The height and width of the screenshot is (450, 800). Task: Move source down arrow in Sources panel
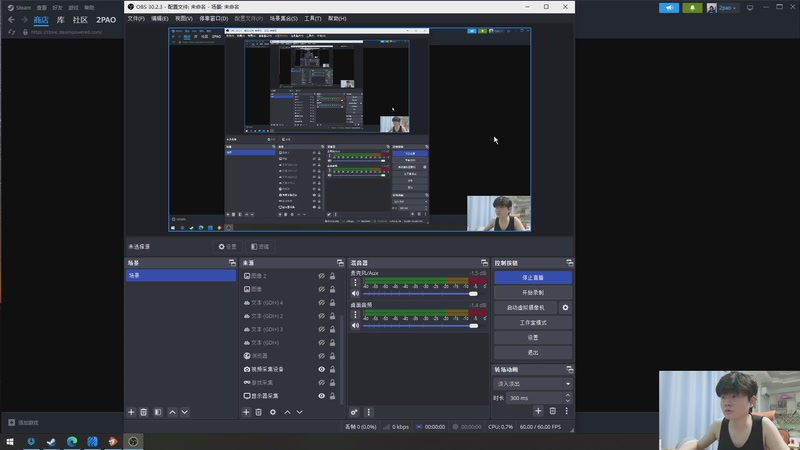pos(299,412)
